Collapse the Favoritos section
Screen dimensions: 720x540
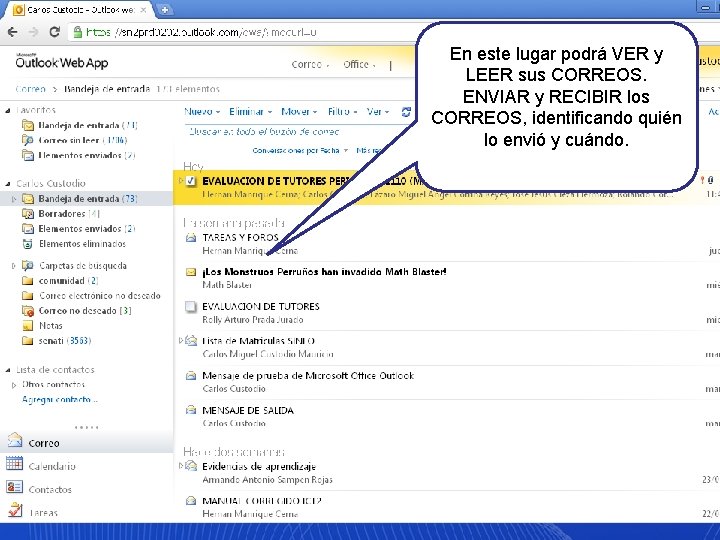point(8,111)
